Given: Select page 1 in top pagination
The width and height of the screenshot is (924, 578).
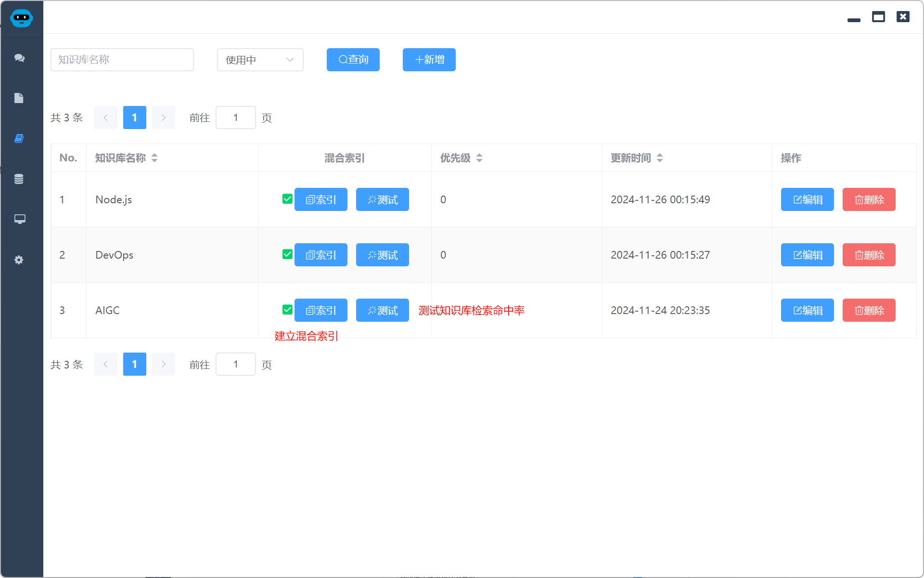Looking at the screenshot, I should pyautogui.click(x=135, y=118).
